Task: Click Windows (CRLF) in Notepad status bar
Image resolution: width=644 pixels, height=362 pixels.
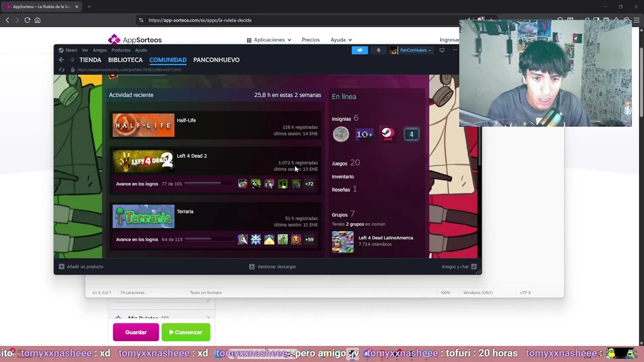Action: pyautogui.click(x=478, y=293)
